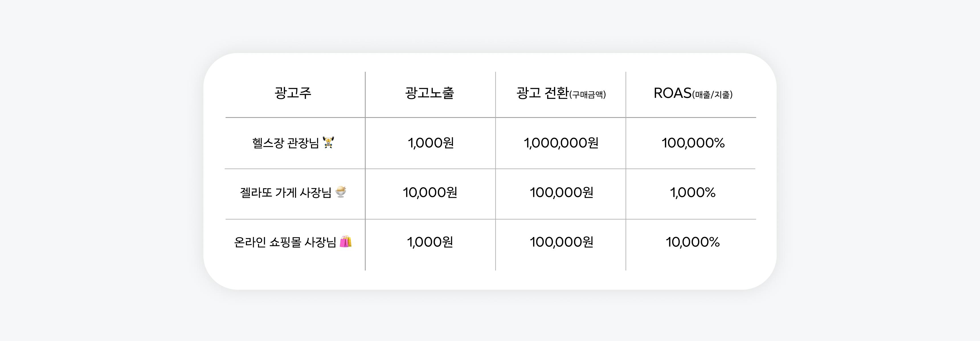Select 온라인 쇼핑몰 row's 1,000원 exposure cell
This screenshot has height=341, width=980.
click(430, 242)
